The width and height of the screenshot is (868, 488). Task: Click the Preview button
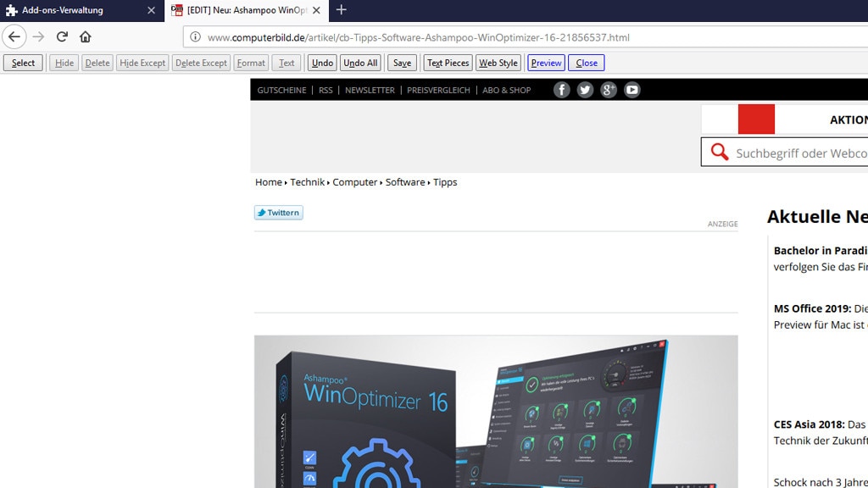tap(546, 63)
